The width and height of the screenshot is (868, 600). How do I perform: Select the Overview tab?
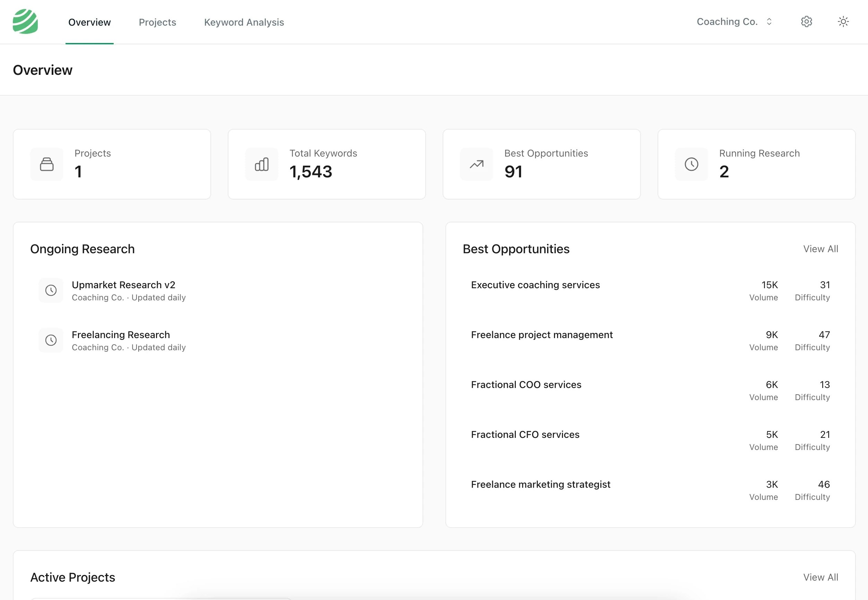coord(89,22)
